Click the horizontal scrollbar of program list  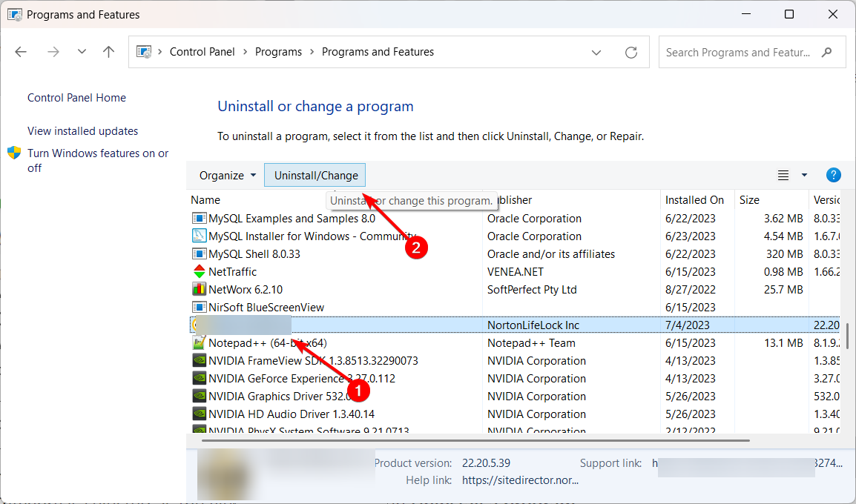(475, 441)
